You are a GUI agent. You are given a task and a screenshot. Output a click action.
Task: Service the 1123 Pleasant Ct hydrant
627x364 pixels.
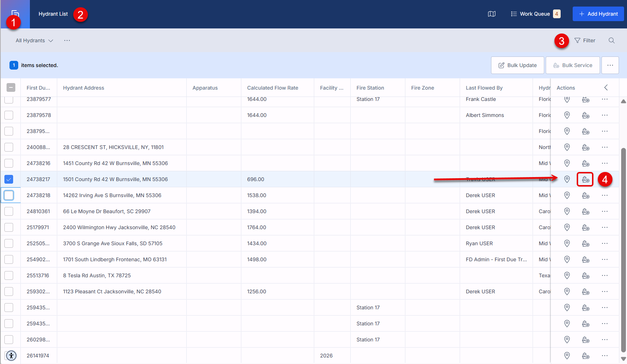tap(586, 291)
